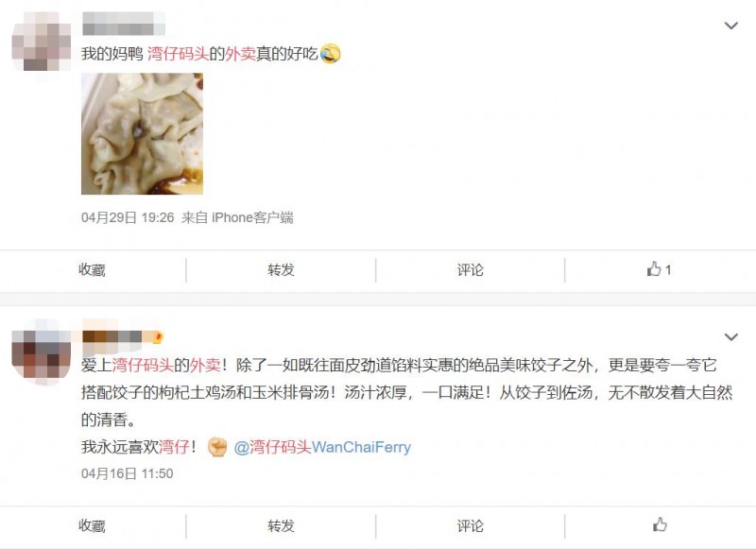Screen dimensions: 756x549
Task: Open the 04月16日 11:50 timestamp link
Action: tap(128, 473)
